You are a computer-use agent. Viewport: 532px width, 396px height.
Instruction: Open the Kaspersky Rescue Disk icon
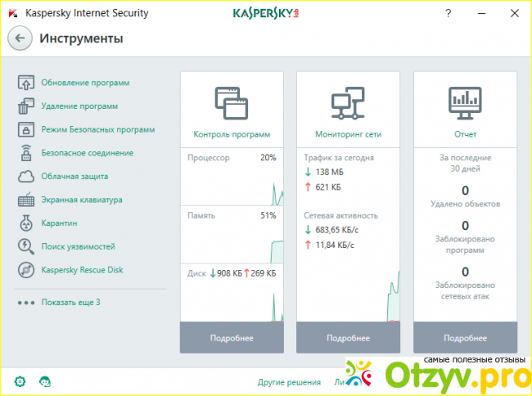click(25, 270)
